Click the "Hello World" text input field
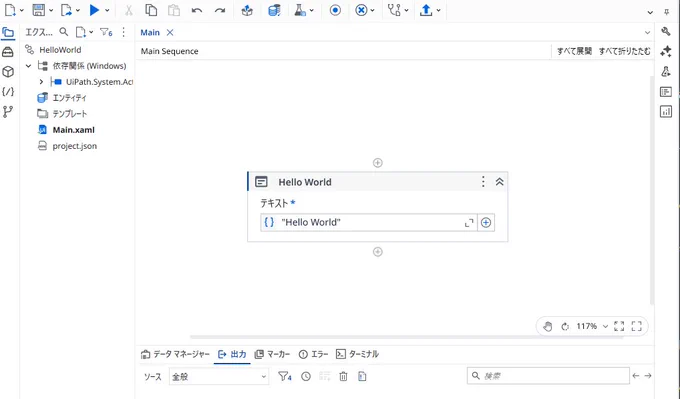680x399 pixels. tap(369, 222)
